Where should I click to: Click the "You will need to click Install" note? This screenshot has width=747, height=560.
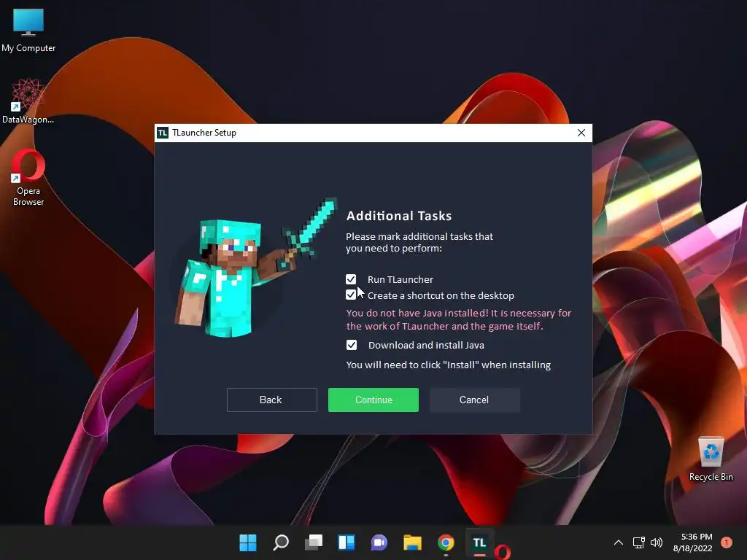[449, 365]
